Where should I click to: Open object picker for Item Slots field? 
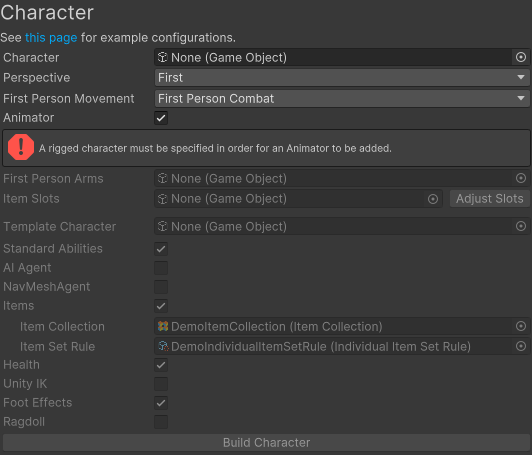point(433,199)
